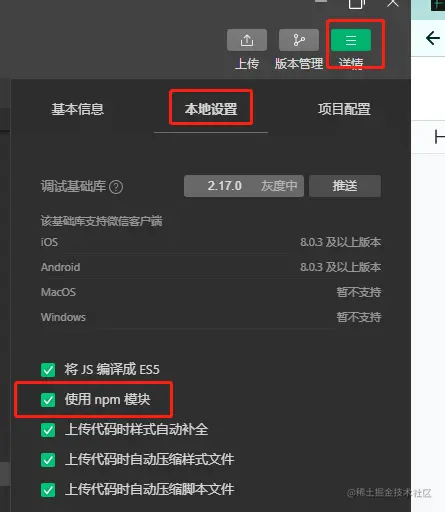Toggle the 使用 npm 模块 checkbox
This screenshot has width=445, height=512.
coord(48,400)
